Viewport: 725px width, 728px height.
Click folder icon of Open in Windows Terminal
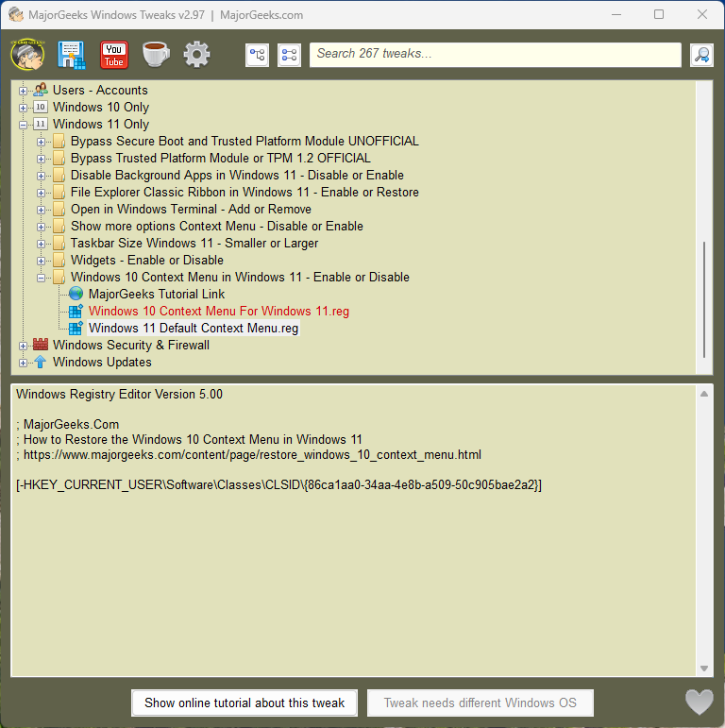pos(59,209)
